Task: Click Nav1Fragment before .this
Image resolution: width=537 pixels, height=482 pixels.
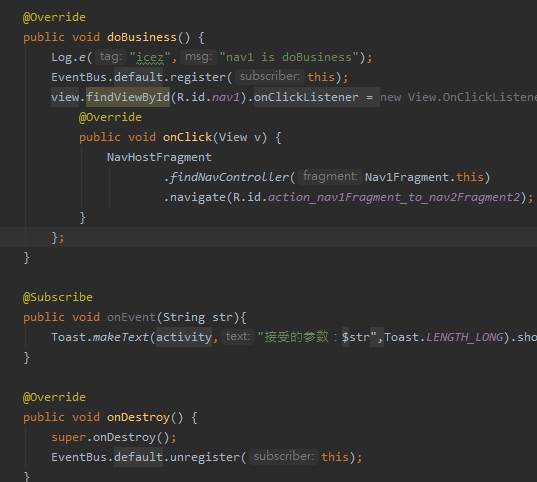Action: pyautogui.click(x=407, y=177)
